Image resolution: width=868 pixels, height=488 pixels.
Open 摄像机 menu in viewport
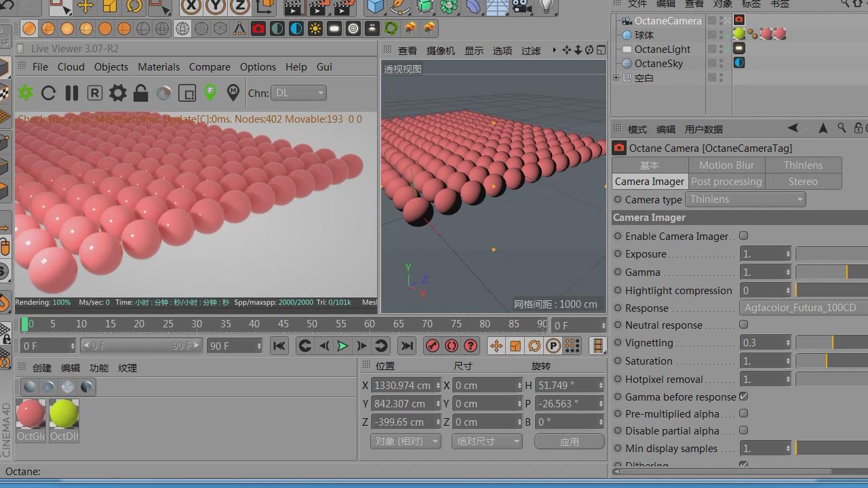(x=441, y=51)
